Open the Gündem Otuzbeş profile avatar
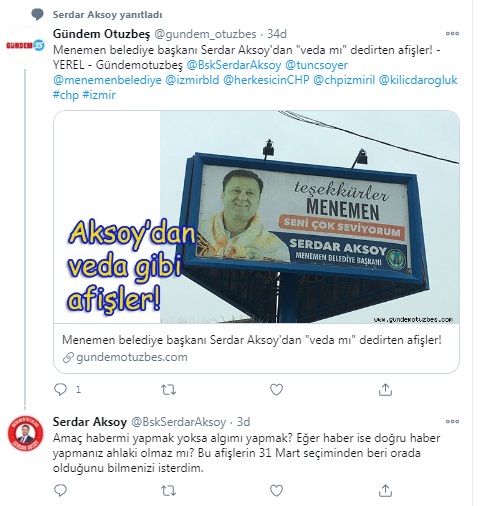 click(x=25, y=46)
